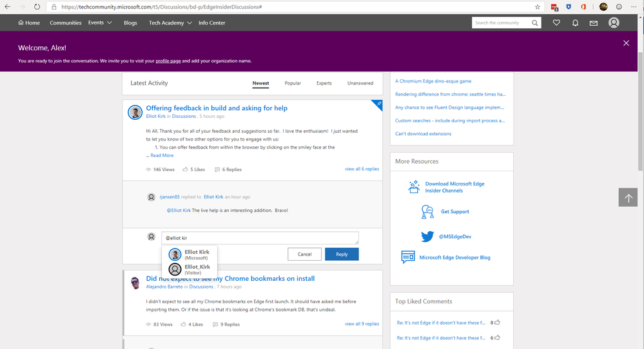This screenshot has width=644, height=349.
Task: Open notifications bell icon
Action: click(576, 23)
